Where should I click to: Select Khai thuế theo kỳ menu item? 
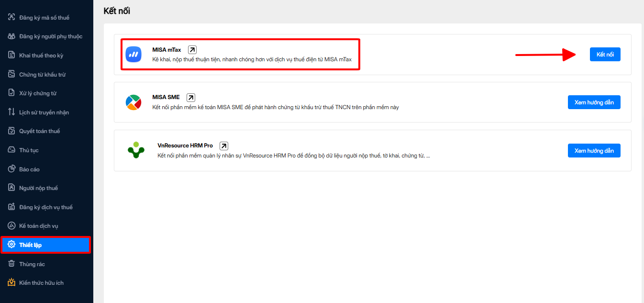(x=46, y=55)
